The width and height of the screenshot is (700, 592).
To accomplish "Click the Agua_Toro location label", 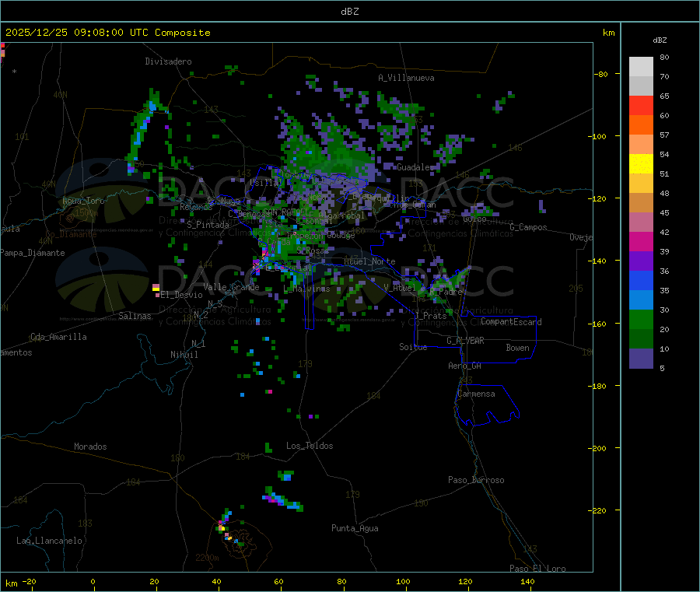I will (83, 201).
